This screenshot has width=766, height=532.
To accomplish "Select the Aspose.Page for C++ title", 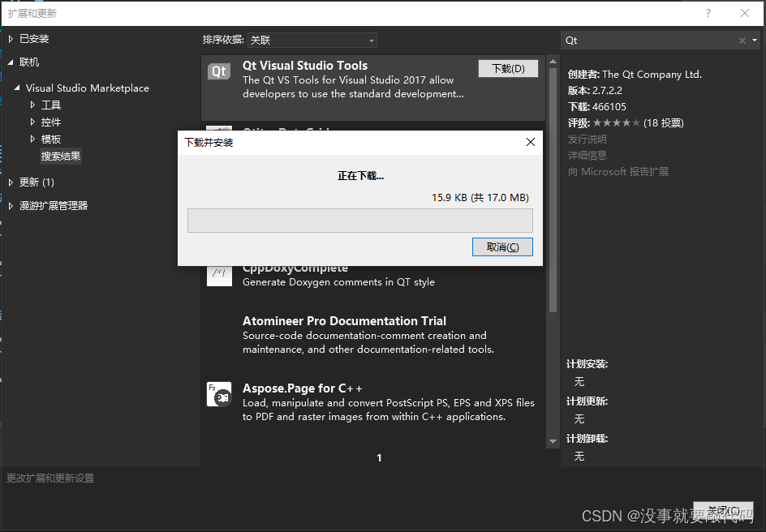I will (x=302, y=388).
